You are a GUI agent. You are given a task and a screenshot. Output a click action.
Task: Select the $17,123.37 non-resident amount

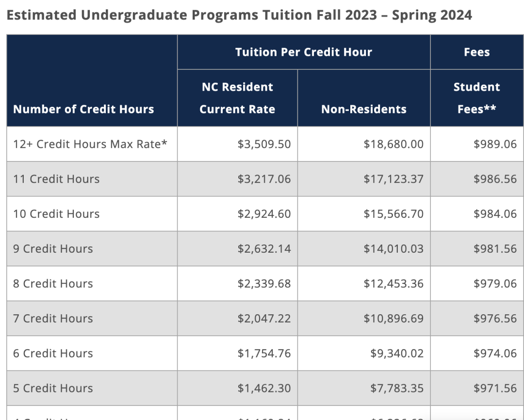tap(393, 179)
